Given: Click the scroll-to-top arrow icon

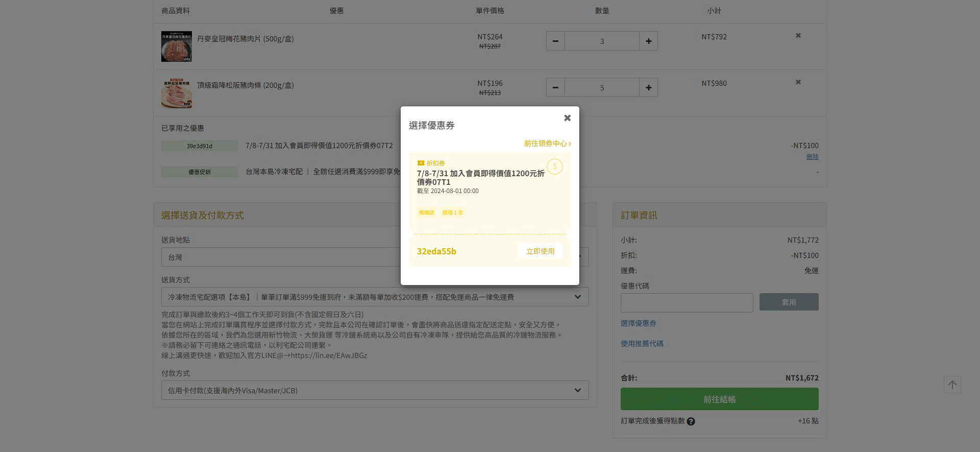Looking at the screenshot, I should pos(952,385).
